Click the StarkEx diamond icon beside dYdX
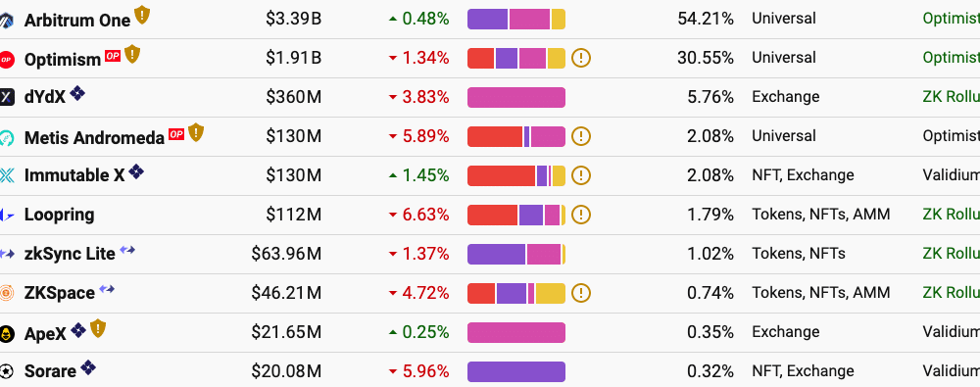Viewport: 980px width, 387px height. [x=77, y=94]
